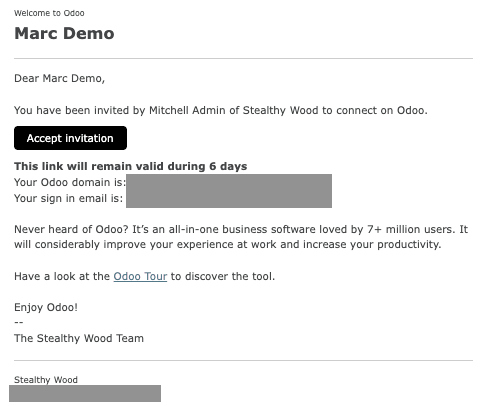Image resolution: width=486 pixels, height=406 pixels.
Task: Click 'The Stealthy Wood Team' signature
Action: 79,338
